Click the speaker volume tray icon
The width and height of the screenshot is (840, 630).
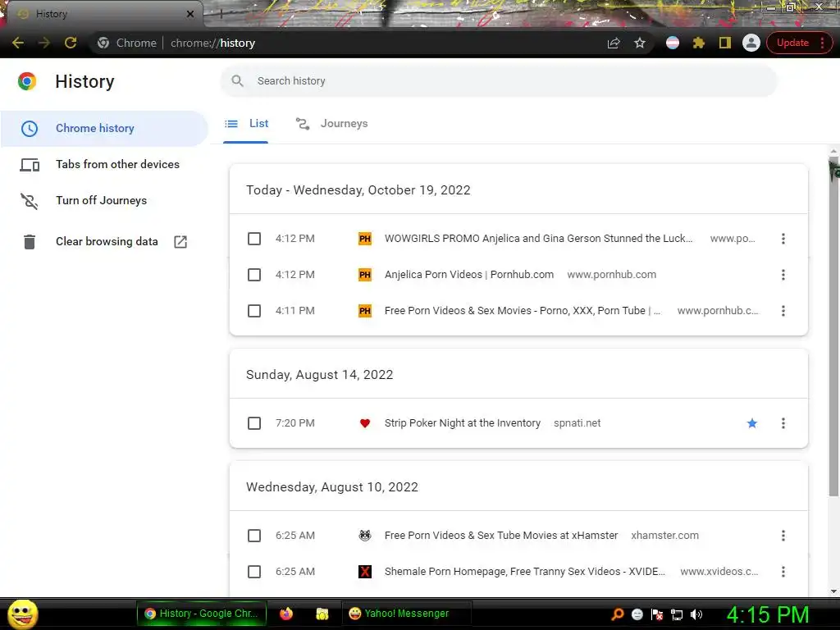[x=696, y=614]
